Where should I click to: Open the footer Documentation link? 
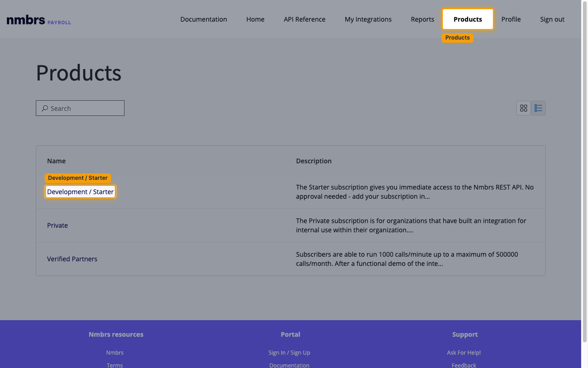tap(289, 365)
